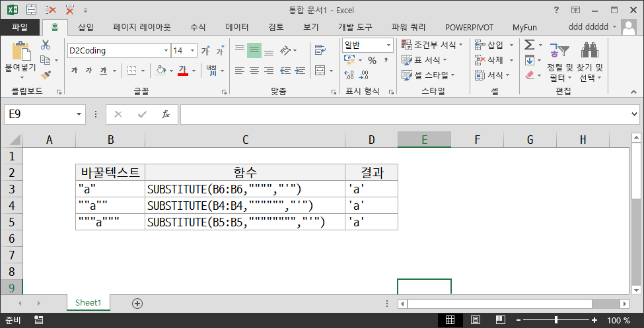Toggle italic formatting
This screenshot has width=644, height=328.
coord(89,71)
